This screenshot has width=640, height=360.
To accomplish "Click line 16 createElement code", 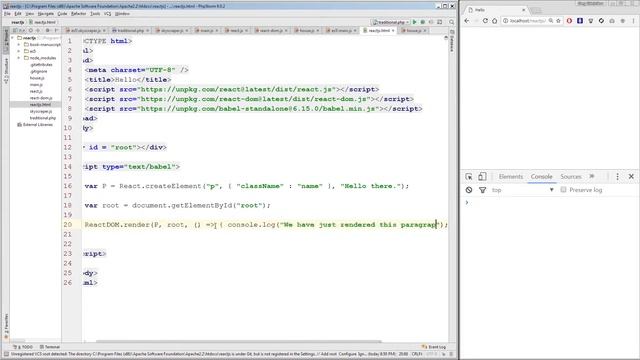I will point(247,186).
